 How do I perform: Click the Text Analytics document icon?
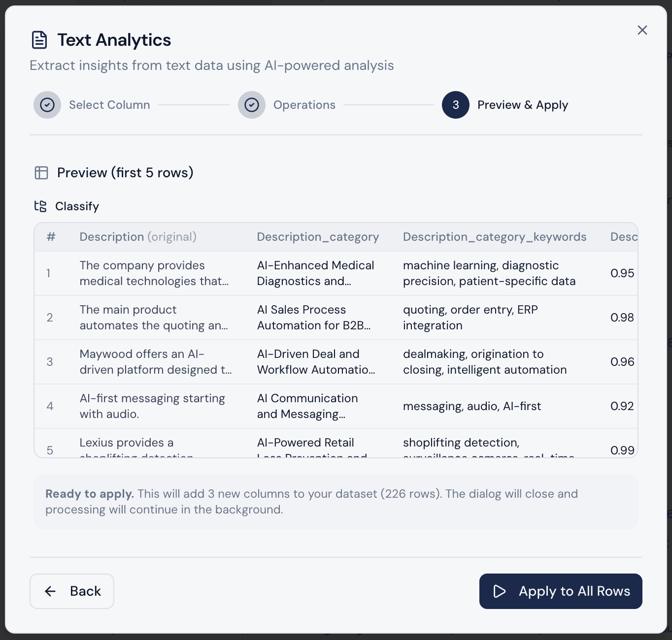(39, 40)
